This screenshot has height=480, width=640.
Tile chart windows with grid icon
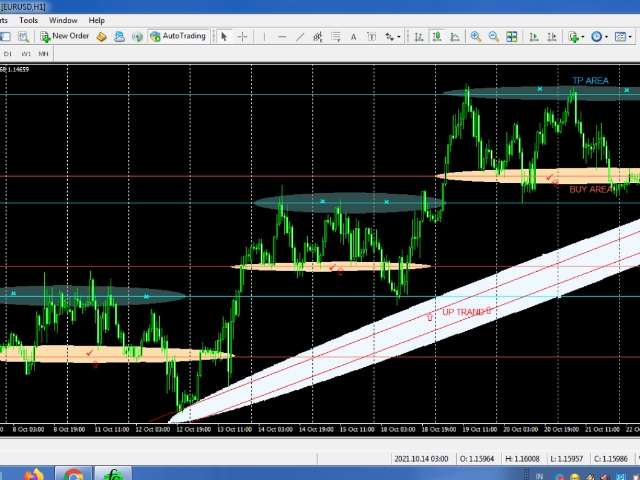click(512, 36)
